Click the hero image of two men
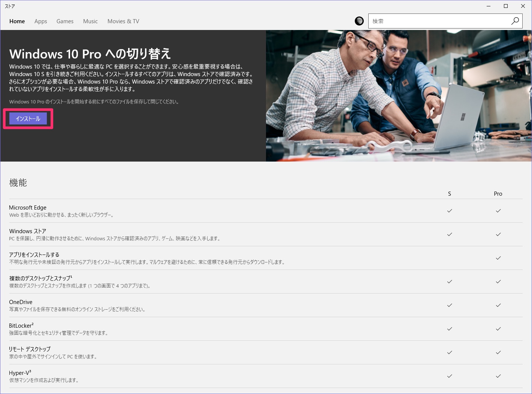Image resolution: width=532 pixels, height=394 pixels. [399, 96]
